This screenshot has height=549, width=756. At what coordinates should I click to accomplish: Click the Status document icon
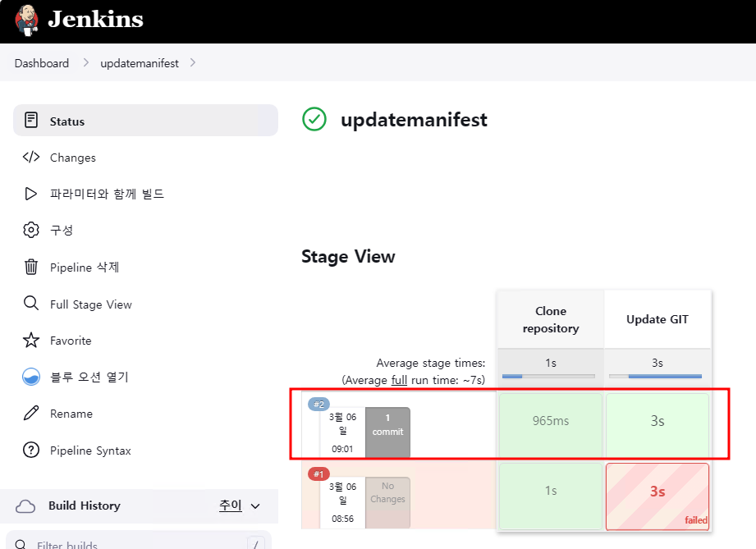pos(31,120)
